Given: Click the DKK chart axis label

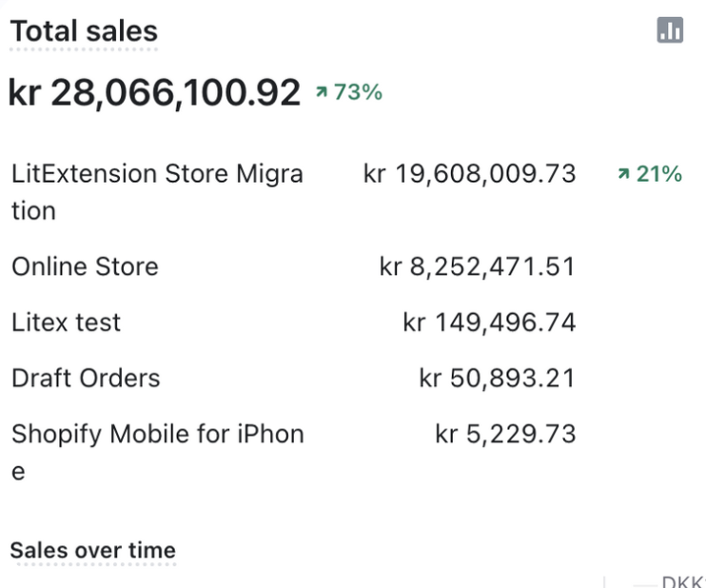Looking at the screenshot, I should pyautogui.click(x=682, y=581).
